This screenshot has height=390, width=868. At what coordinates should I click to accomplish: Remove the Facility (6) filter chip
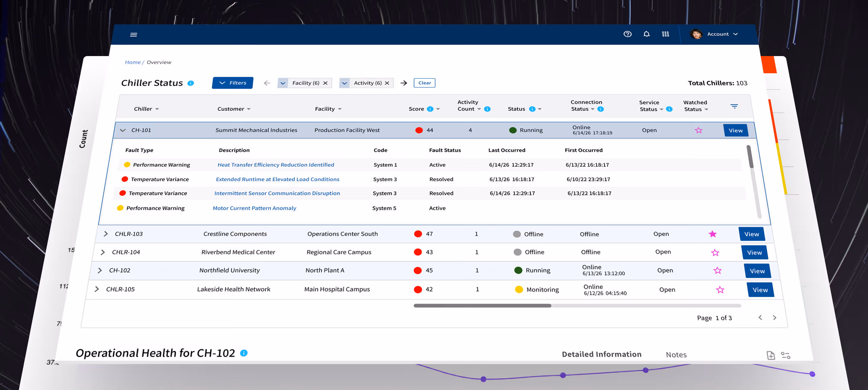[x=325, y=83]
